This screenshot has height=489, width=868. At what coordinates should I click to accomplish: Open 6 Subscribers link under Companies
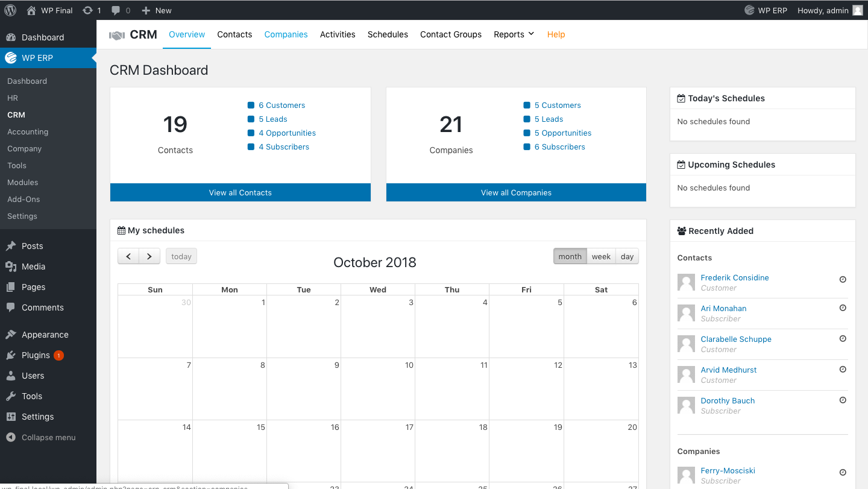coord(560,147)
